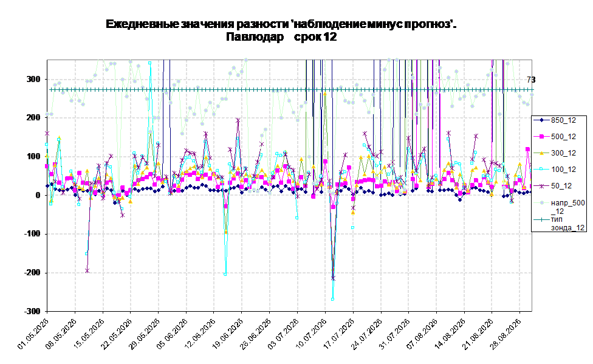Click the x-axis date 03.07.2026
The image size is (593, 364).
pyautogui.click(x=284, y=334)
